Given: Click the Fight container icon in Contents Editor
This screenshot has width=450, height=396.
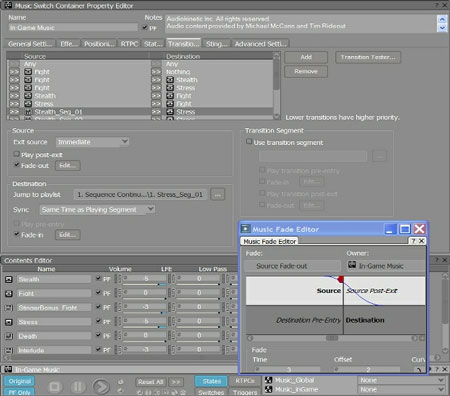Looking at the screenshot, I should point(9,294).
